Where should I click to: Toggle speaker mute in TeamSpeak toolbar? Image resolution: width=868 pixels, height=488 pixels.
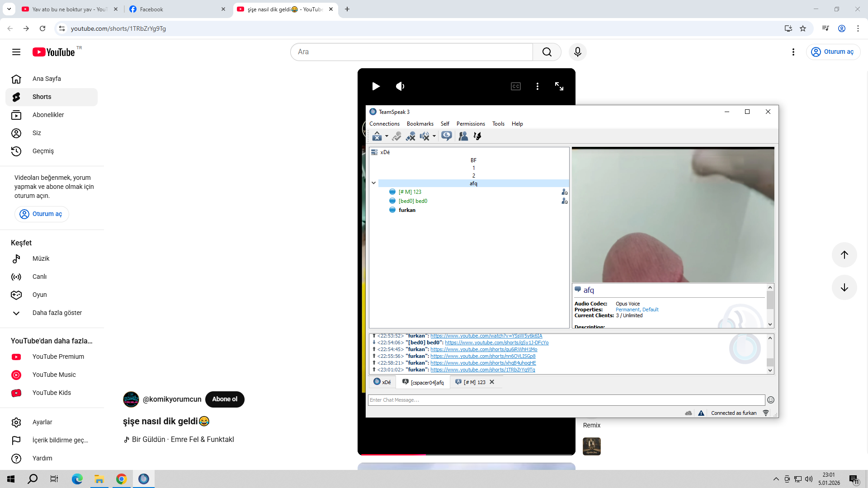point(425,136)
